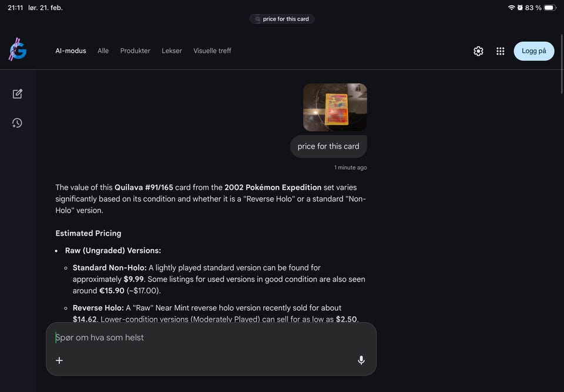Tap the battery indicator icon
Viewport: 564px width, 392px height.
pos(550,8)
